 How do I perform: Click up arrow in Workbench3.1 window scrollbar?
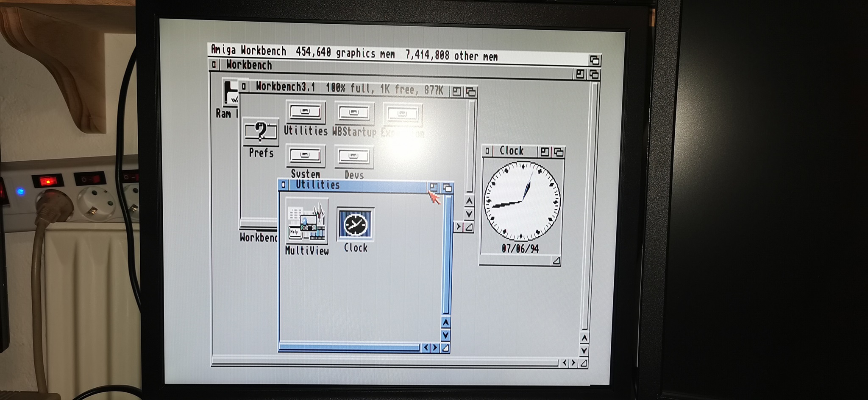pyautogui.click(x=469, y=201)
